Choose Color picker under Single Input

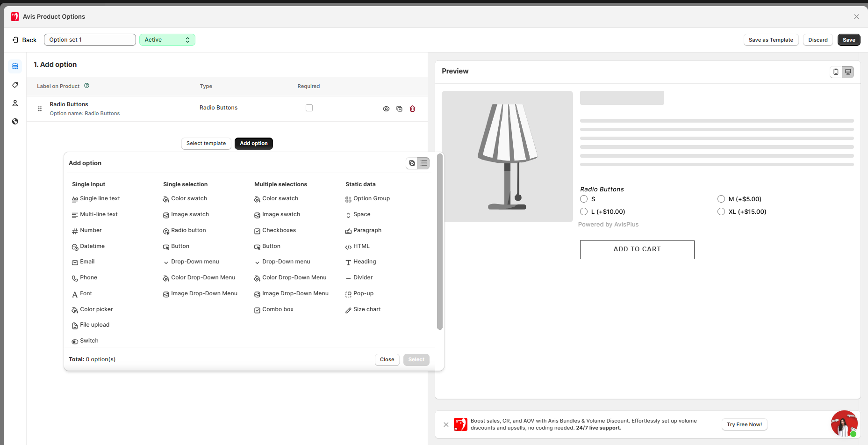pos(96,309)
